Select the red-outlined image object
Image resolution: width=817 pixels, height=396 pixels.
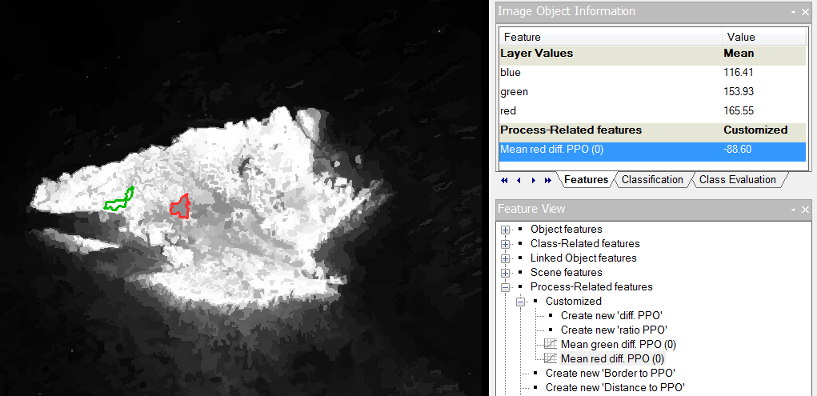[x=180, y=207]
